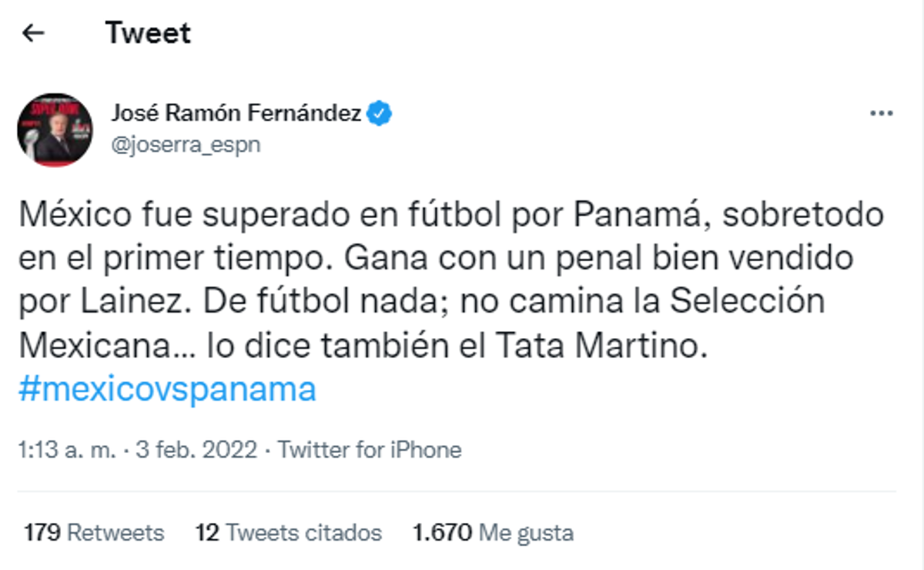Click the Twitter for iPhone source label
Image resolution: width=924 pixels, height=570 pixels.
pyautogui.click(x=371, y=449)
